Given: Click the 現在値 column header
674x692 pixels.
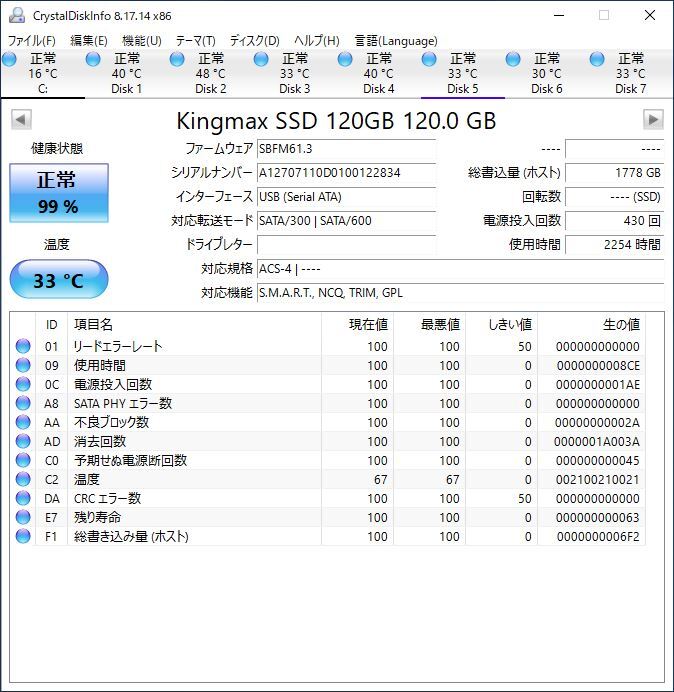Looking at the screenshot, I should coord(357,325).
